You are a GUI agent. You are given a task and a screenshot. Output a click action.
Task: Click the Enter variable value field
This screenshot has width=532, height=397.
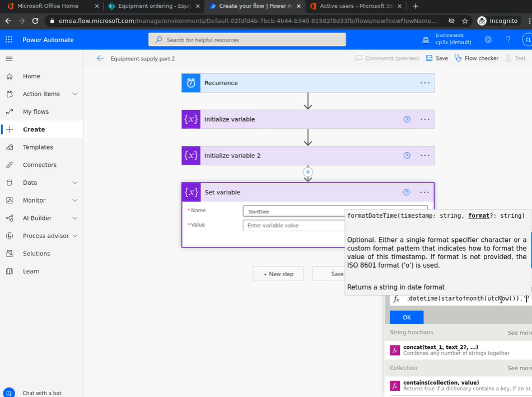[294, 225]
